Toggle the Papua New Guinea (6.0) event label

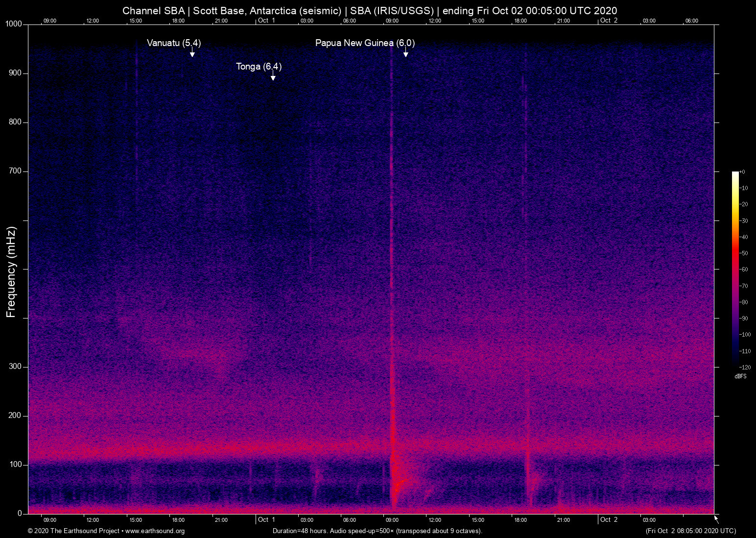tap(364, 43)
